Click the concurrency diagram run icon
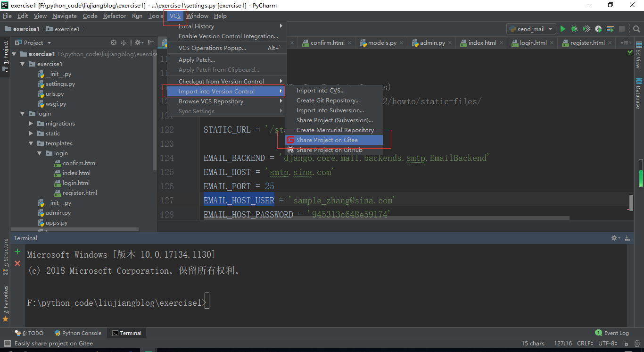 coord(610,29)
